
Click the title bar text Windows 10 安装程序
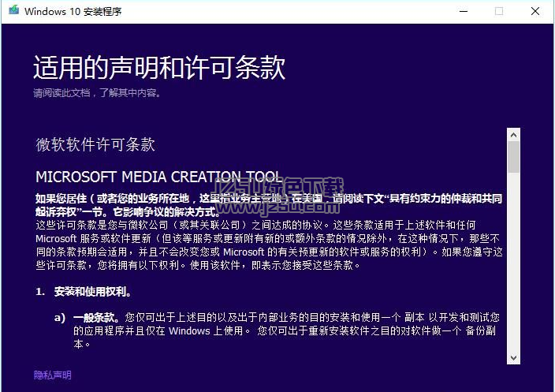pos(73,11)
